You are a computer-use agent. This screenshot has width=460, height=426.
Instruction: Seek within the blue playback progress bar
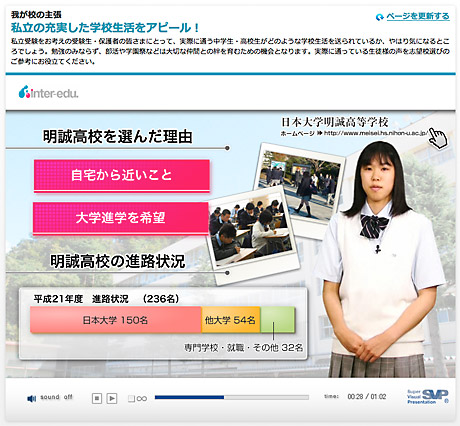pos(232,397)
